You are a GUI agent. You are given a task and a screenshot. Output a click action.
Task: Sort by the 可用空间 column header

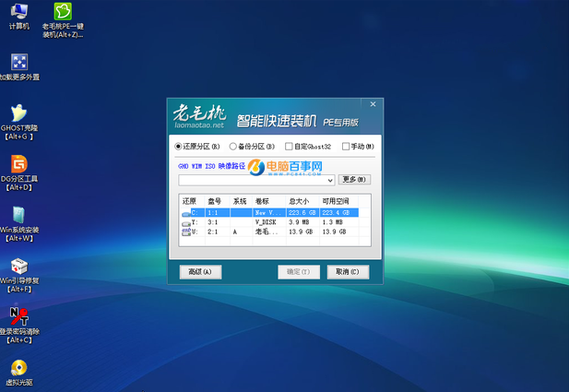[x=335, y=201]
